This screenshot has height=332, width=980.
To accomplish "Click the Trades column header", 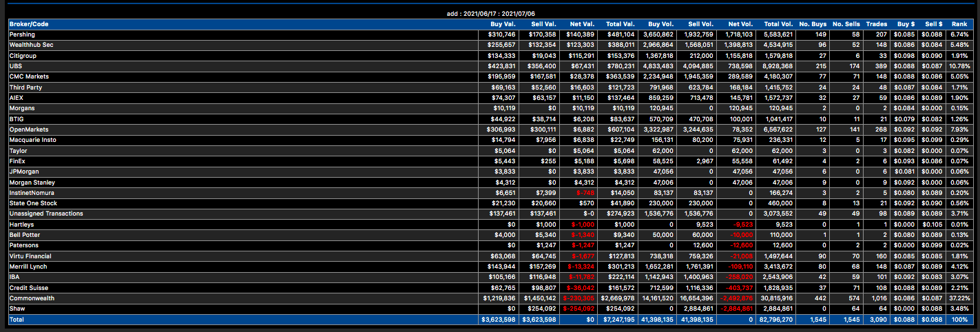I will click(x=876, y=24).
